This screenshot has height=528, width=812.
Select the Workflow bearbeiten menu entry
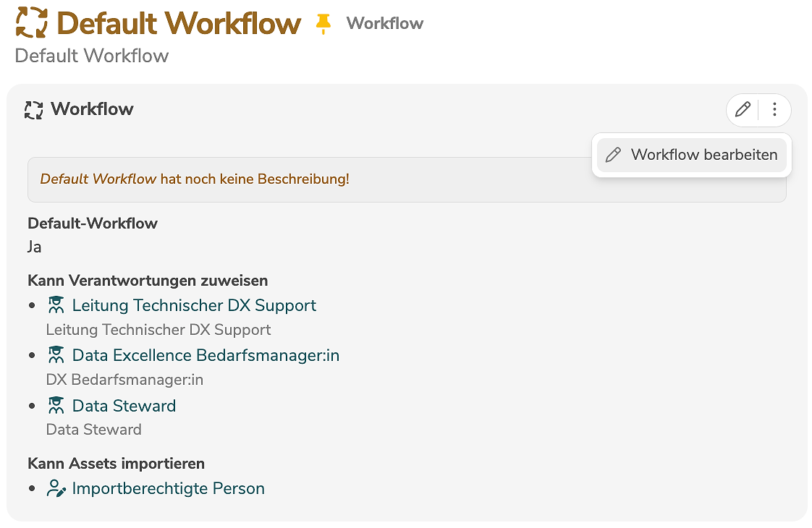click(x=703, y=155)
